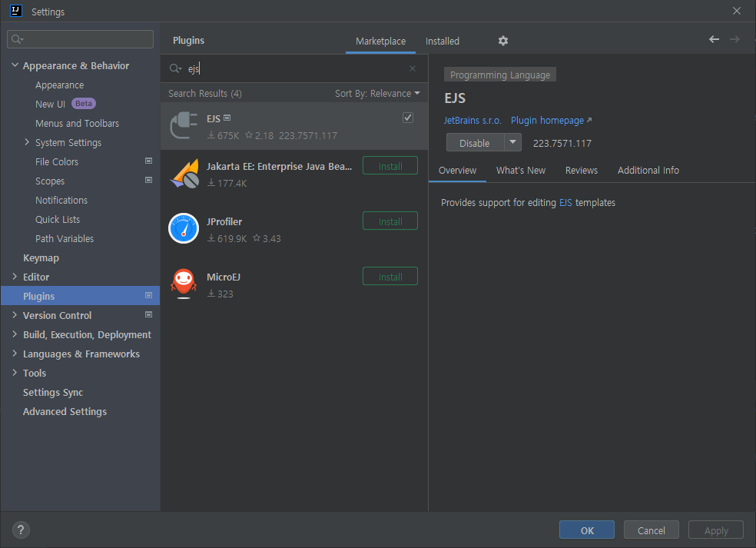
Task: Click the JProfiler gauge icon
Action: tap(184, 228)
